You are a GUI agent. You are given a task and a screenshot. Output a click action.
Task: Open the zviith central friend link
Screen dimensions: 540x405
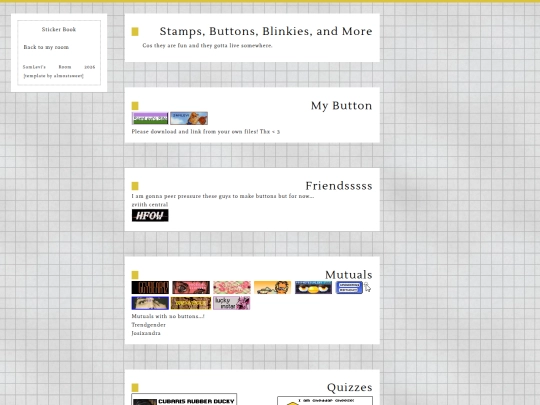tap(150, 205)
